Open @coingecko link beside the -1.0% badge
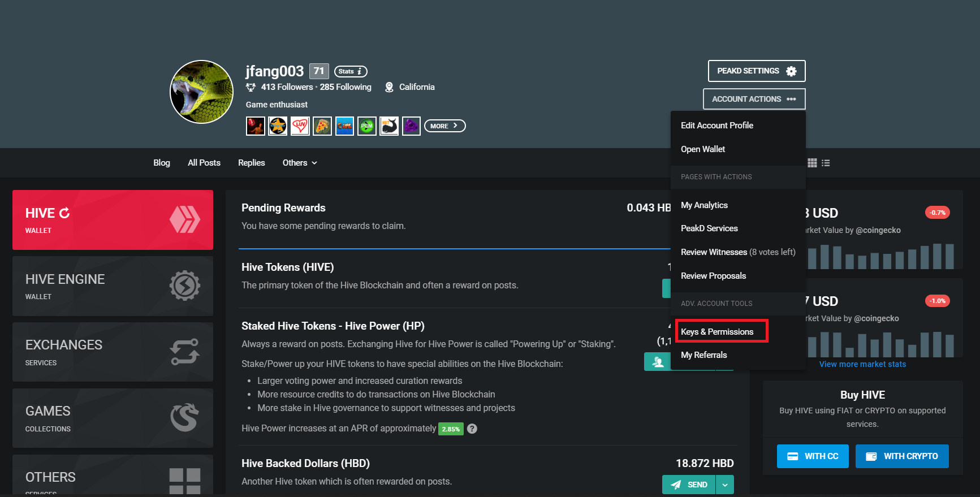Screen dimensions: 980x497 click(x=877, y=318)
